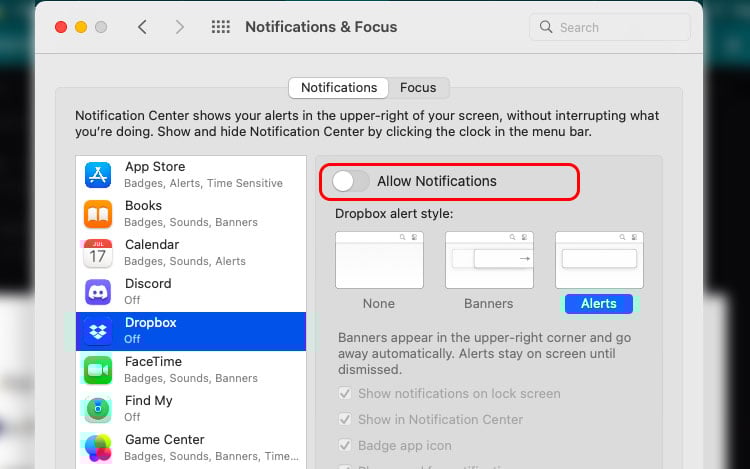Click the Notifications & Focus window title

[321, 27]
